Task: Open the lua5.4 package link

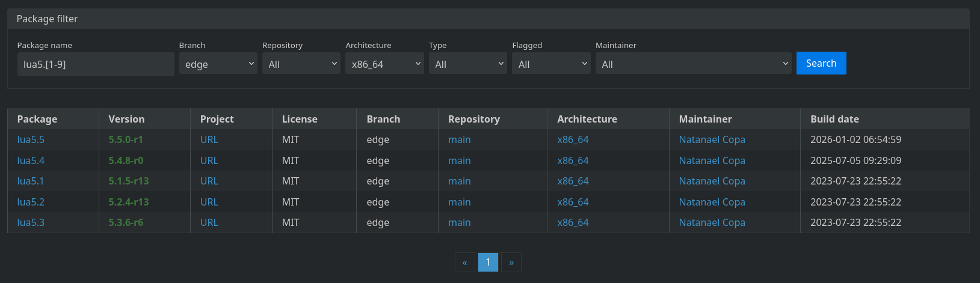Action: tap(31, 160)
